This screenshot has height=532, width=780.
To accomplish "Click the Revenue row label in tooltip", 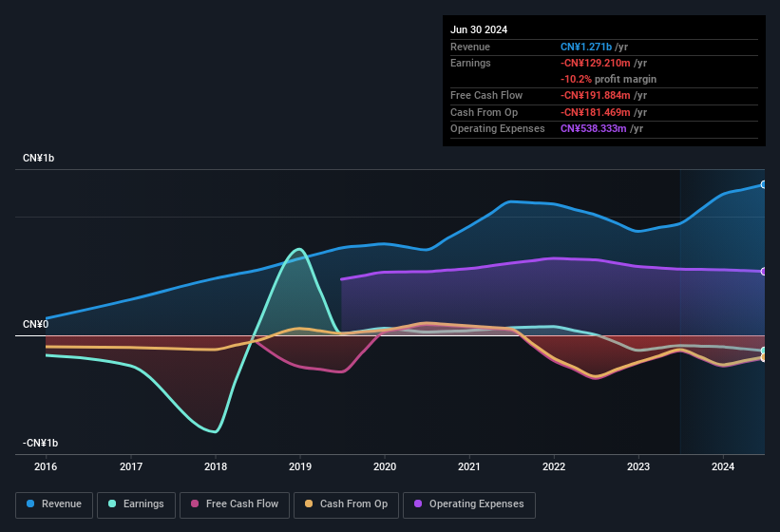I will [470, 47].
